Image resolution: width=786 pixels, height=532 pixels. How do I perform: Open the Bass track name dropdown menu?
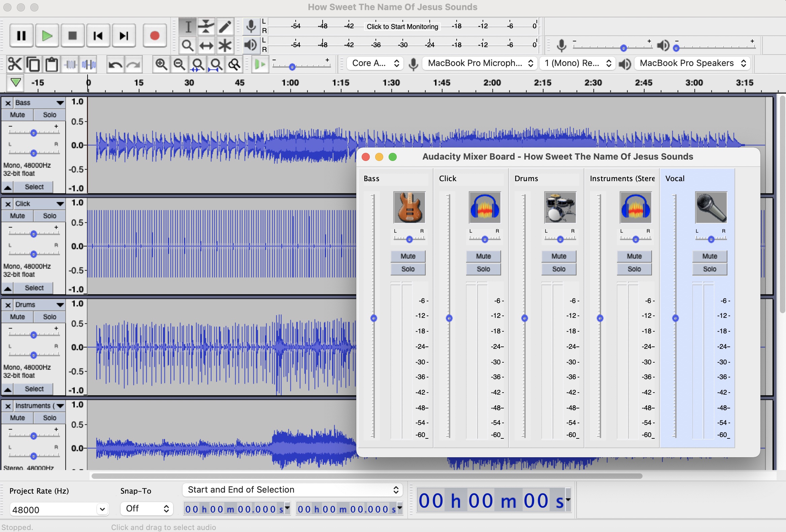point(40,103)
